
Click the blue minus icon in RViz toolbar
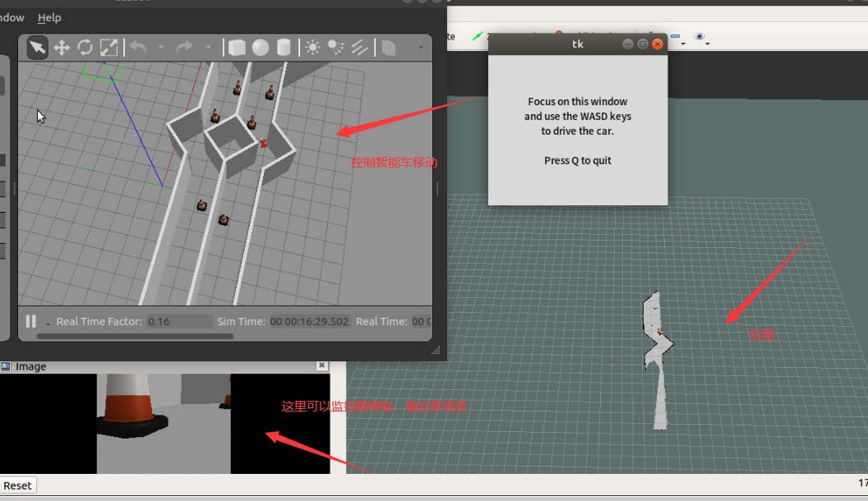pos(675,36)
